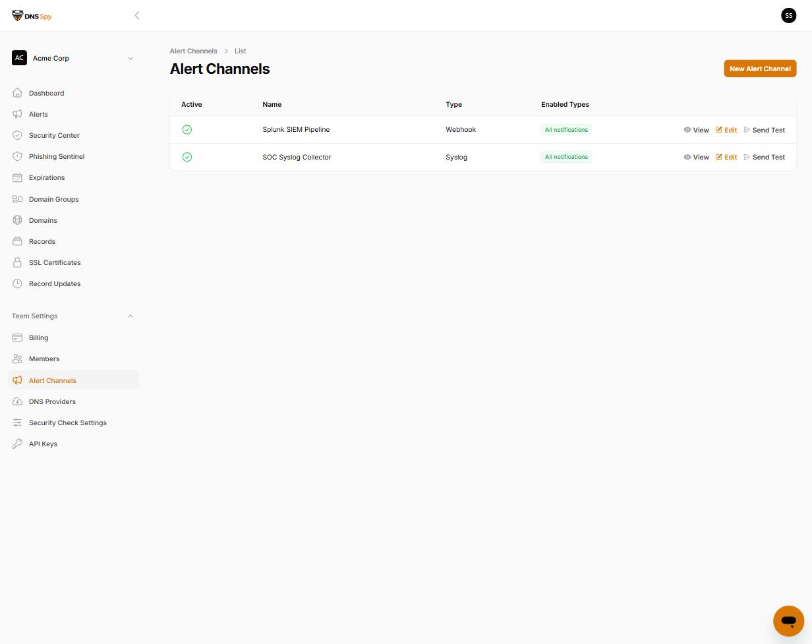Click the Dashboard home icon
This screenshot has width=812, height=644.
click(x=17, y=93)
